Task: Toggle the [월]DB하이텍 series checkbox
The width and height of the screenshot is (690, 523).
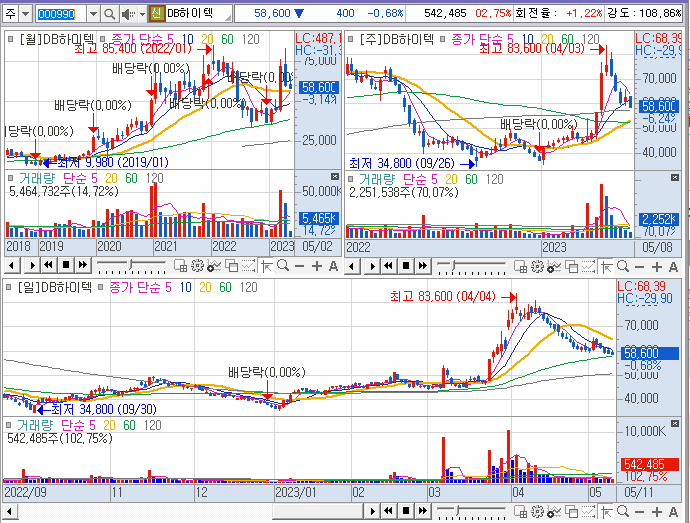Action: [x=11, y=39]
